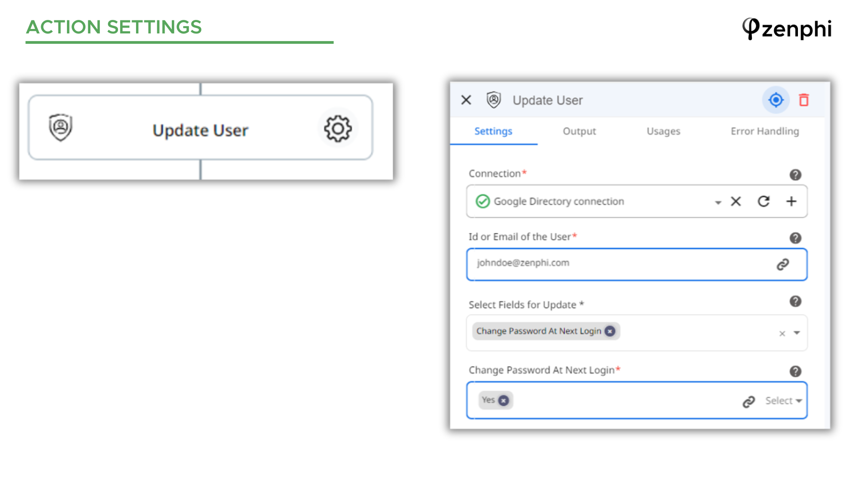Image resolution: width=868 pixels, height=488 pixels.
Task: Click the Google Directory connection text
Action: point(559,202)
